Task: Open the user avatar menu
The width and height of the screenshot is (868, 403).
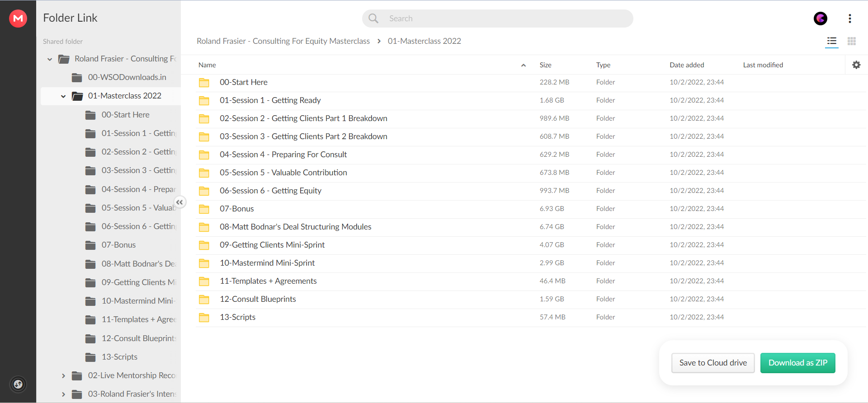Action: coord(821,18)
